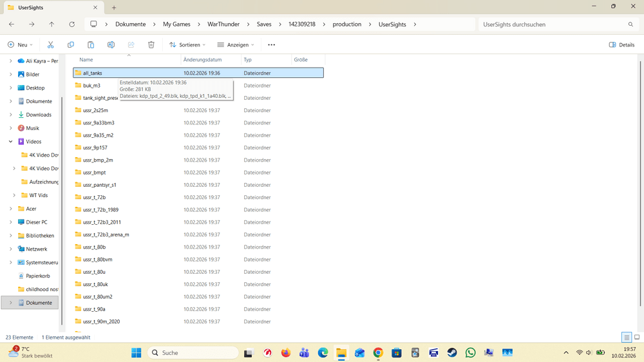Open the Windows Start menu
Image resolution: width=644 pixels, height=362 pixels.
(x=137, y=352)
